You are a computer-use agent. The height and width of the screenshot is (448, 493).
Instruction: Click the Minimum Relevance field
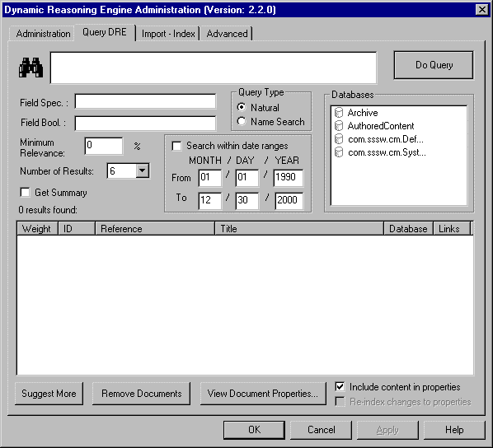point(104,146)
